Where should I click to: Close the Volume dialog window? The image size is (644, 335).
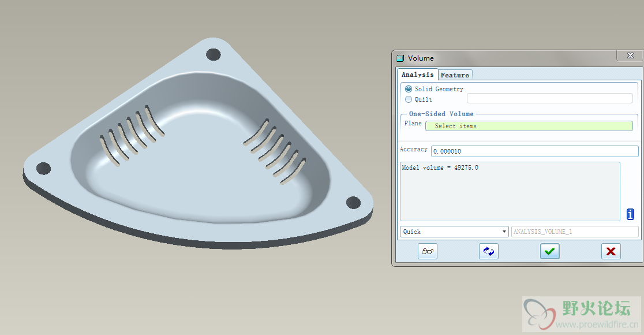pyautogui.click(x=630, y=55)
